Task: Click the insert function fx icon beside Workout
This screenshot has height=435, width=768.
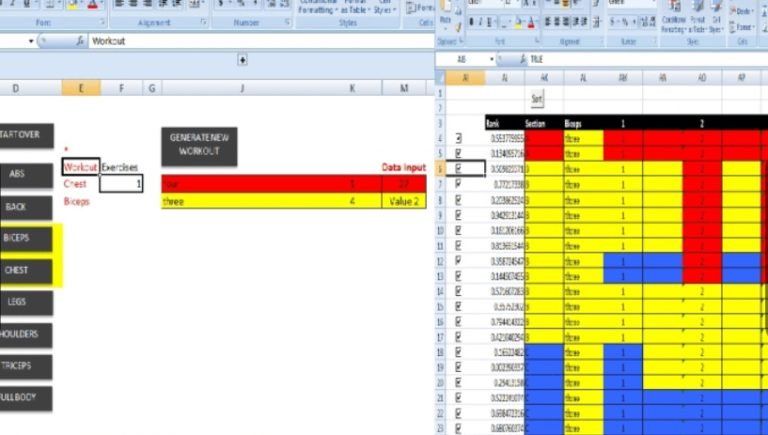Action: [79, 42]
